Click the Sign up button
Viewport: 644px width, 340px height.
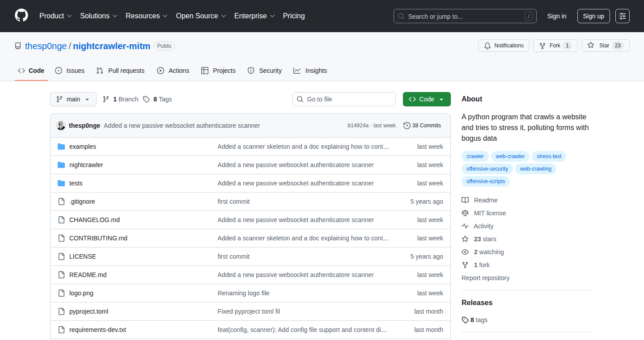[593, 16]
